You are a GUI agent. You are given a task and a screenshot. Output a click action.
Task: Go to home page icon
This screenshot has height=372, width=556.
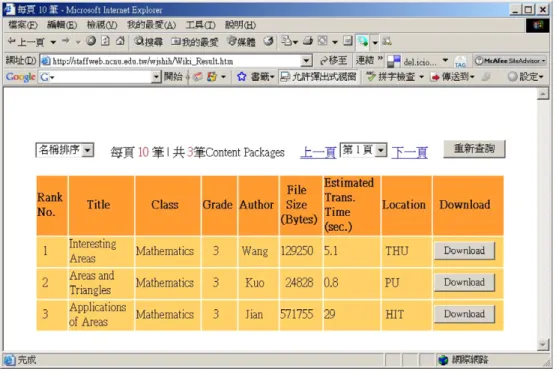pos(120,41)
